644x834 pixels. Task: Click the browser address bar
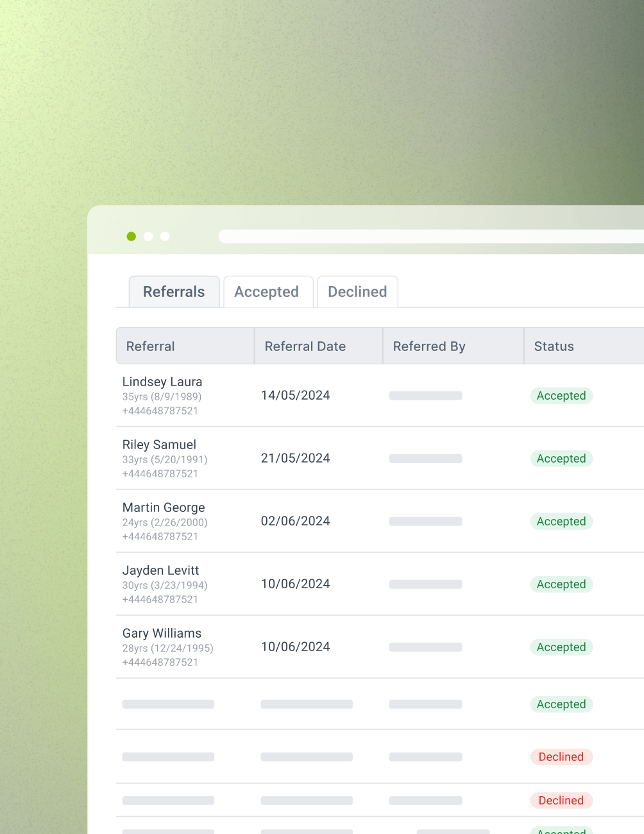[x=430, y=236]
